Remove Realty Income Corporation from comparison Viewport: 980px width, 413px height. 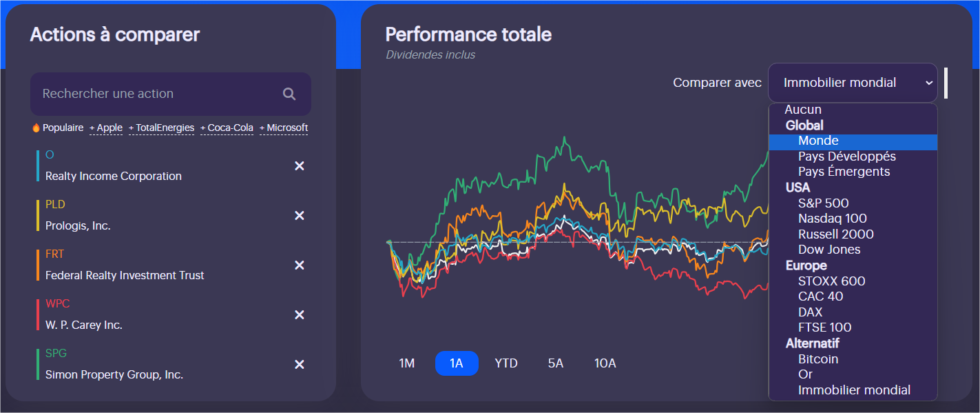pyautogui.click(x=300, y=166)
